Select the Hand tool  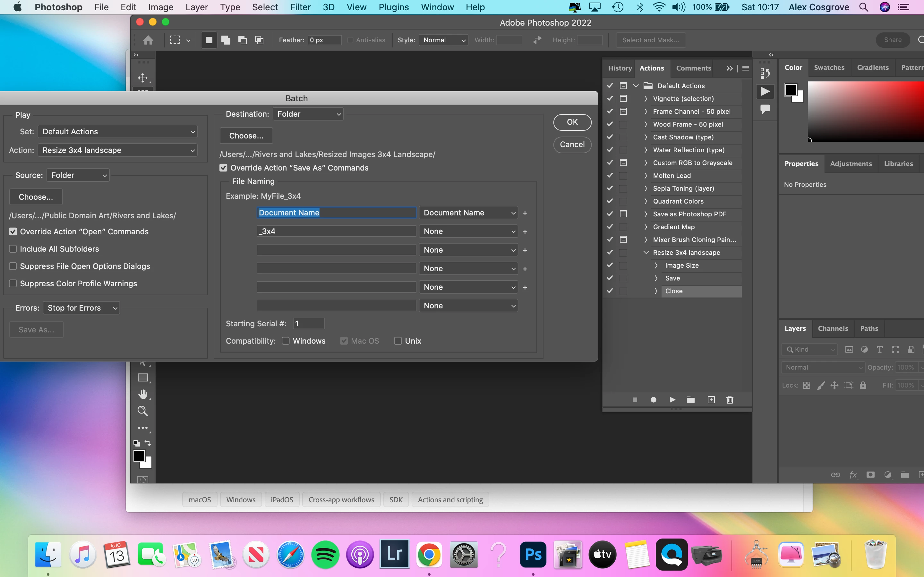pyautogui.click(x=143, y=394)
